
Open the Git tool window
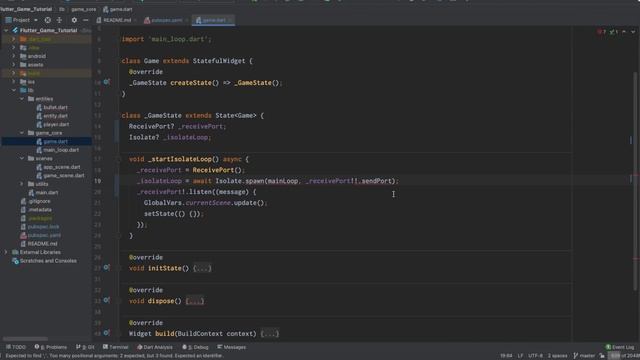[x=85, y=347]
